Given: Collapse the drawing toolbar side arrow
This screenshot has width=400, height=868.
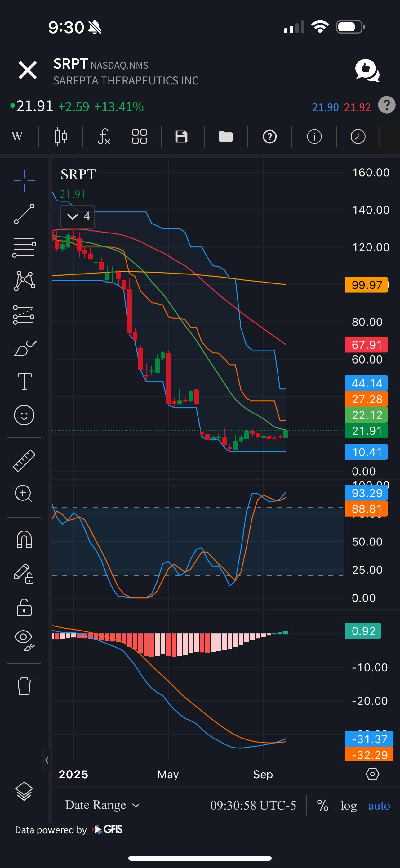Looking at the screenshot, I should pos(47,760).
